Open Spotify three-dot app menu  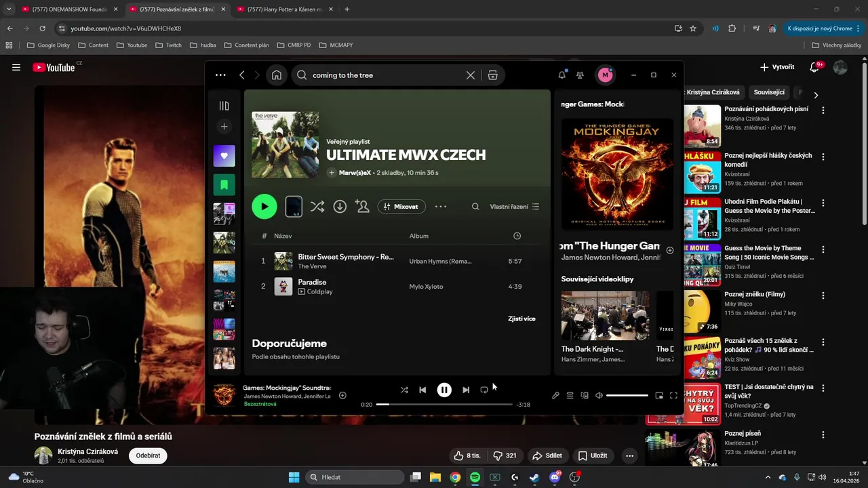220,75
